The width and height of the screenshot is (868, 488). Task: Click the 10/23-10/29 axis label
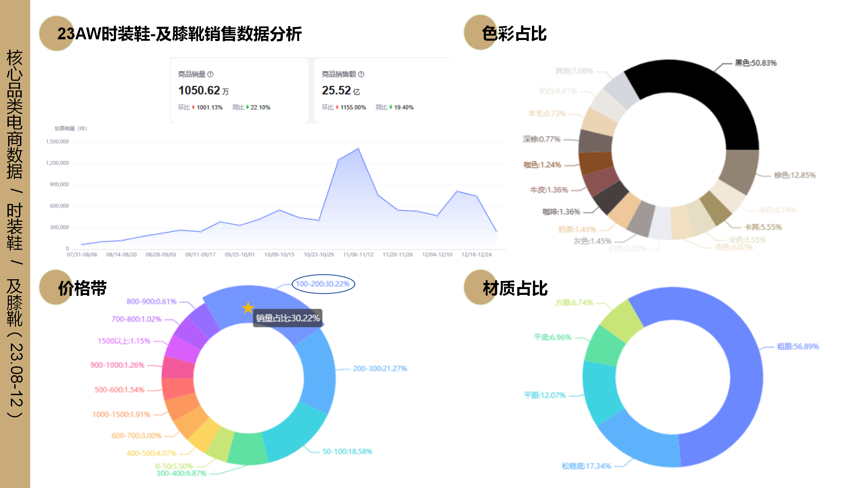319,255
